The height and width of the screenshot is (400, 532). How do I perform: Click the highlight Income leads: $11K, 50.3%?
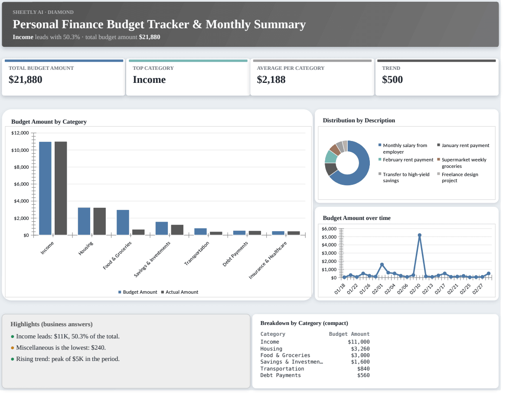[68, 336]
